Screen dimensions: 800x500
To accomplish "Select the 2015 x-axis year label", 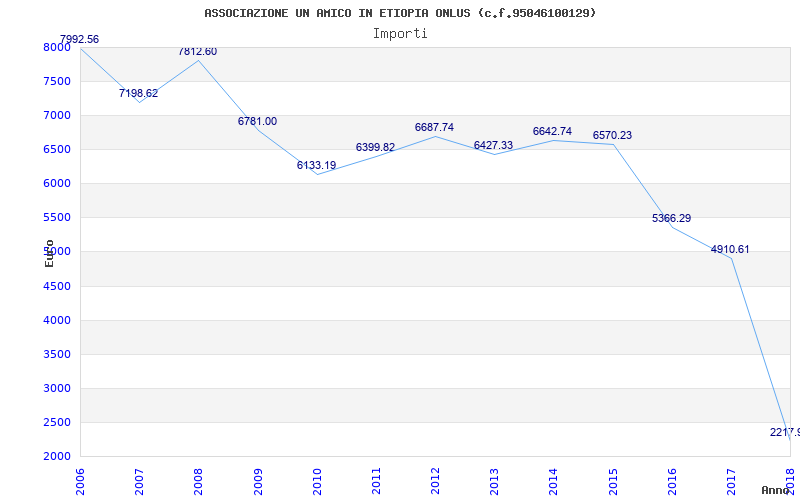I will point(613,481).
